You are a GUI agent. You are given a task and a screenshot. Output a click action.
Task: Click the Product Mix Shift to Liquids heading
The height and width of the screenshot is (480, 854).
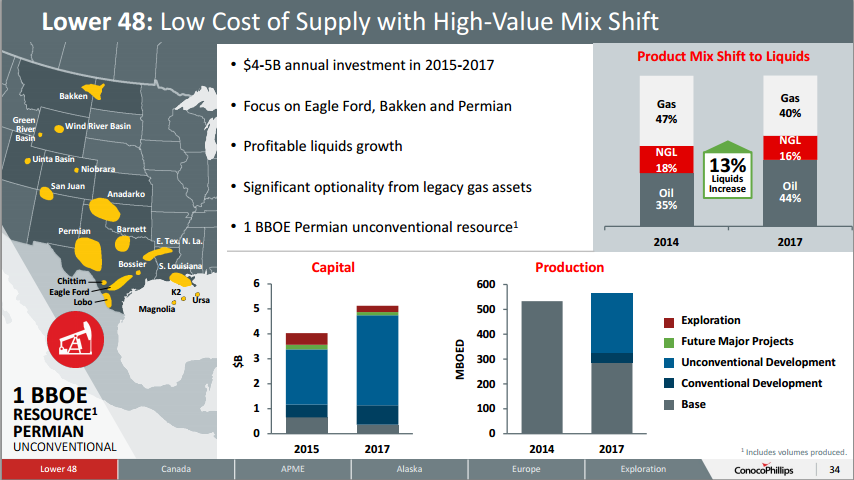pos(723,57)
